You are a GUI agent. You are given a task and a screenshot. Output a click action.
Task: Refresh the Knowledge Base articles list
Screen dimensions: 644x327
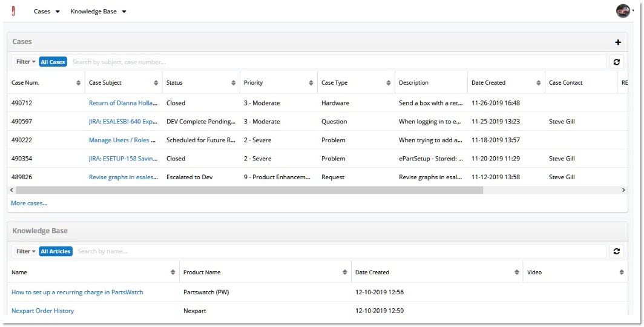click(x=617, y=251)
